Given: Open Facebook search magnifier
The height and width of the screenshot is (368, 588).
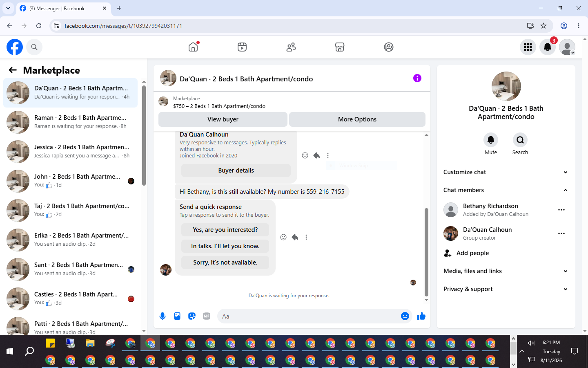Looking at the screenshot, I should (34, 47).
